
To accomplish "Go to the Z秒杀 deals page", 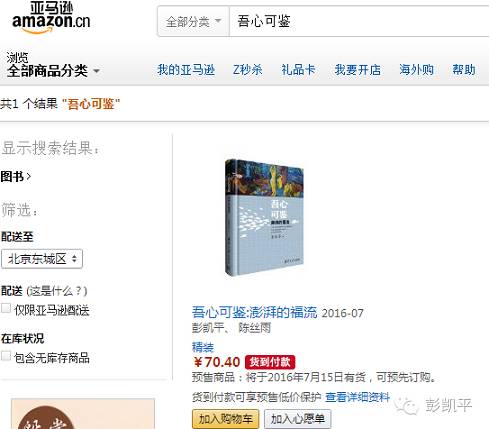I will [247, 70].
